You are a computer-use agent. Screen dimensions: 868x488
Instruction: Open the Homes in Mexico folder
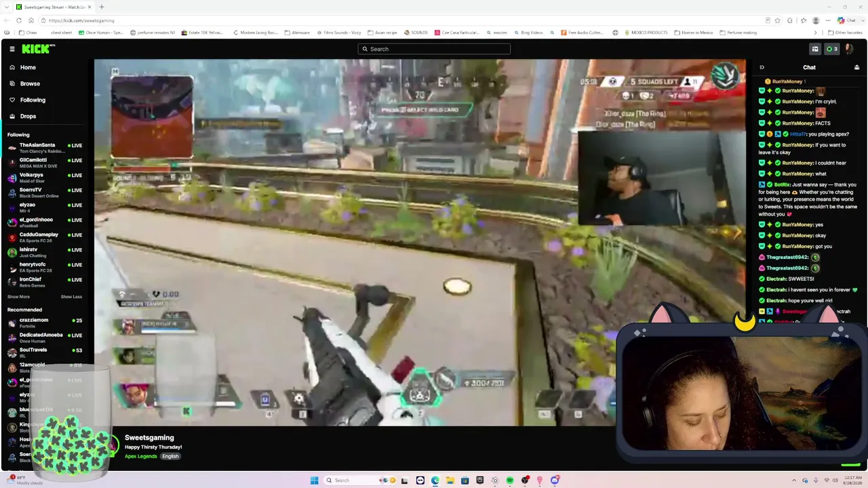pyautogui.click(x=692, y=33)
